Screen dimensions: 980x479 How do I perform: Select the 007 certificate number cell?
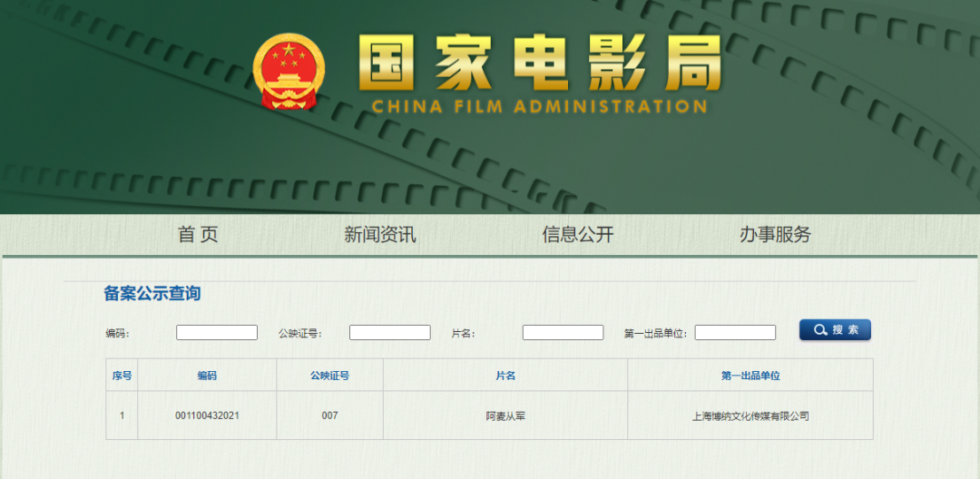point(329,415)
